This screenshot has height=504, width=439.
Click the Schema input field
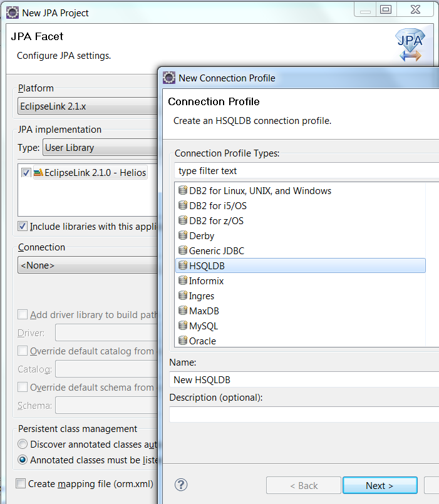tap(106, 405)
